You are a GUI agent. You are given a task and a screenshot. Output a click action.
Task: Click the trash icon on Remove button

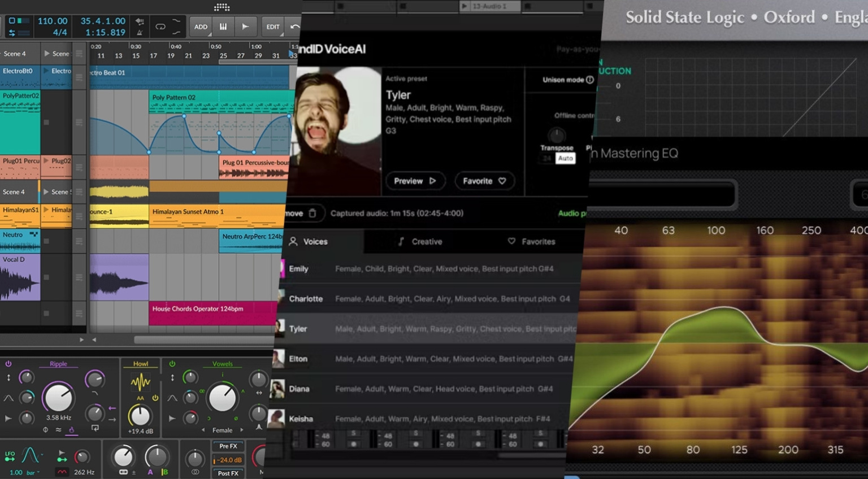313,213
